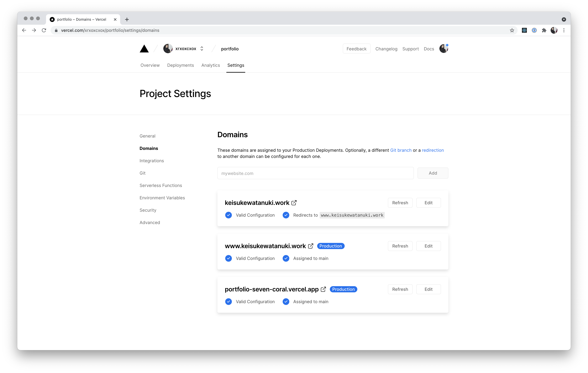The height and width of the screenshot is (373, 588).
Task: Bookmark this page with star icon
Action: [x=512, y=30]
